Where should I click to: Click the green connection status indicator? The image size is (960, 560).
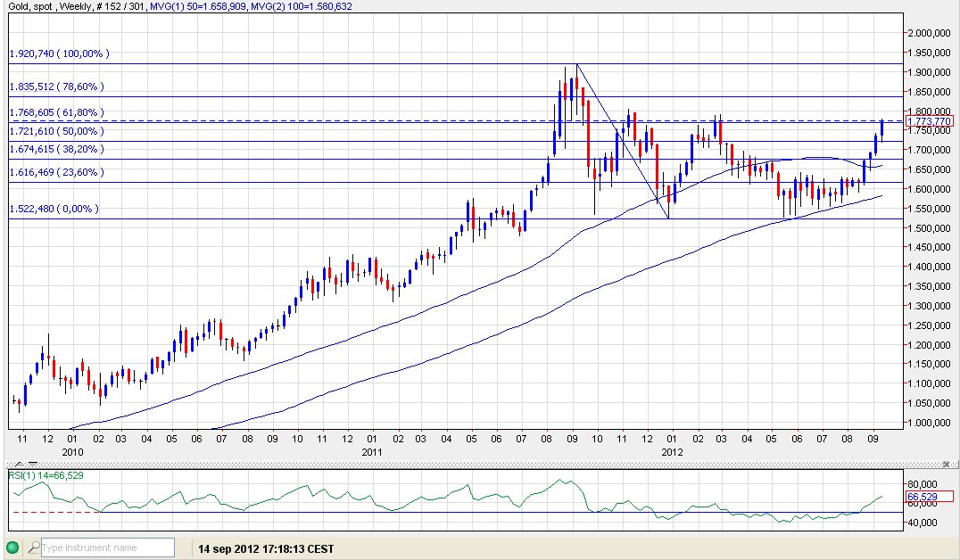click(12, 548)
